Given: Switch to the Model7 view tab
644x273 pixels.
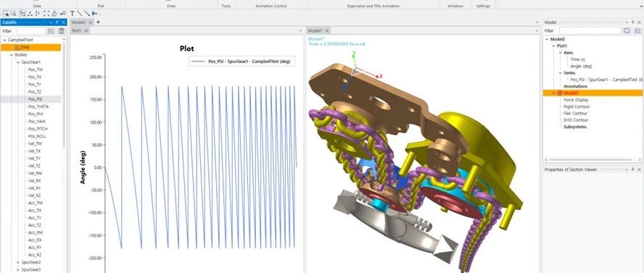Looking at the screenshot, I should pos(315,30).
